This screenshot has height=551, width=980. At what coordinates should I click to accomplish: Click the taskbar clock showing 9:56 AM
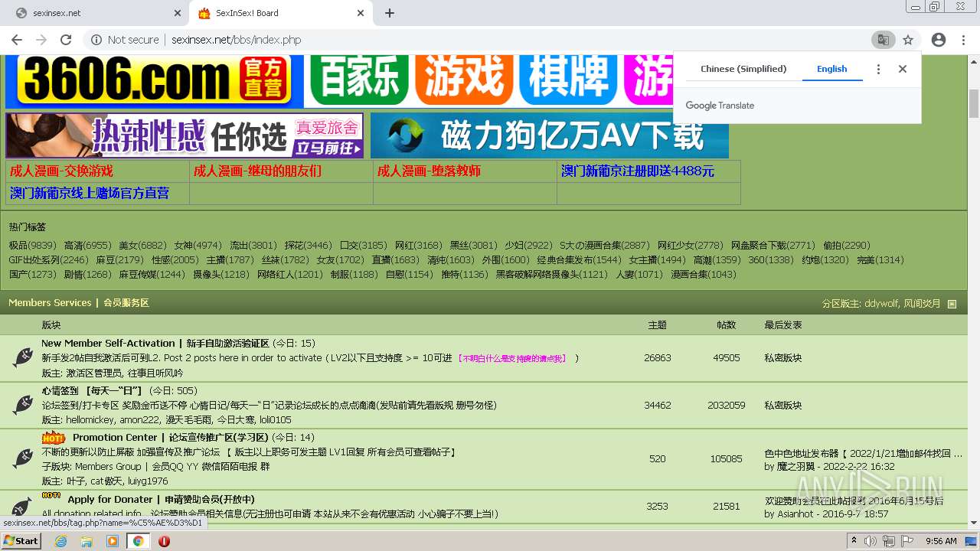[x=941, y=541]
